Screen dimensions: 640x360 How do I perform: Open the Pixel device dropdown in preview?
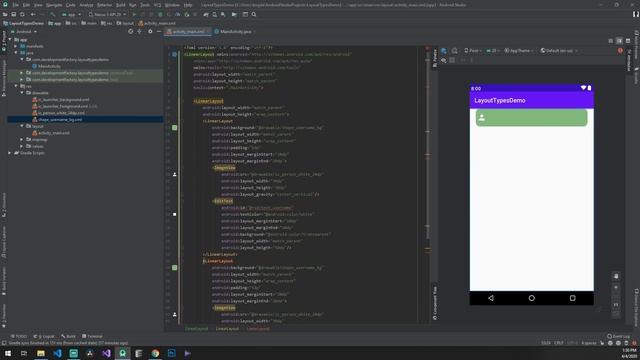pos(473,51)
